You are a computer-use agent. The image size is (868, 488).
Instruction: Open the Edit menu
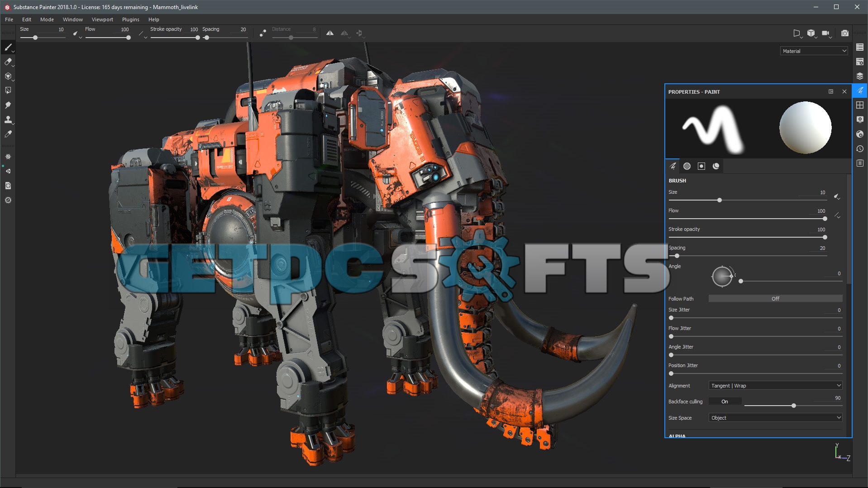pos(27,19)
